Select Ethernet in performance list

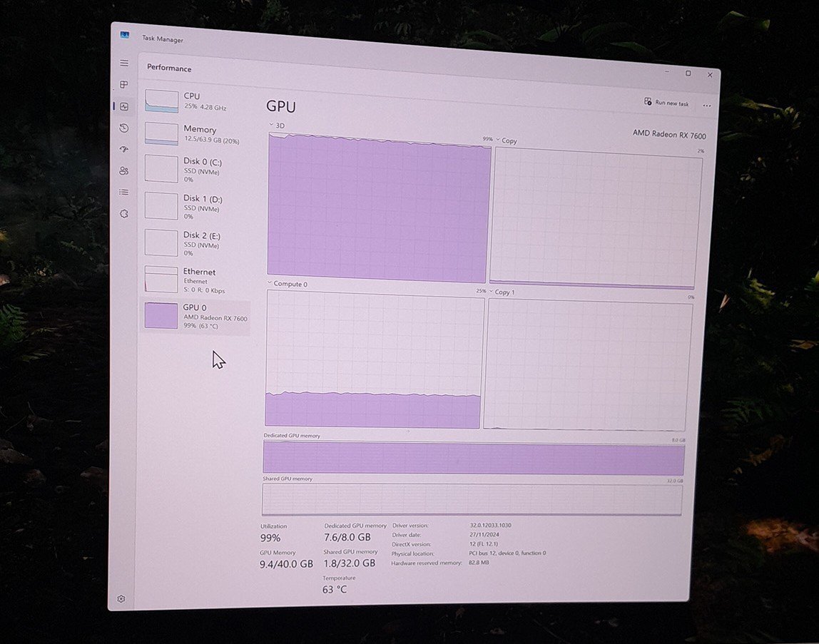tap(197, 280)
